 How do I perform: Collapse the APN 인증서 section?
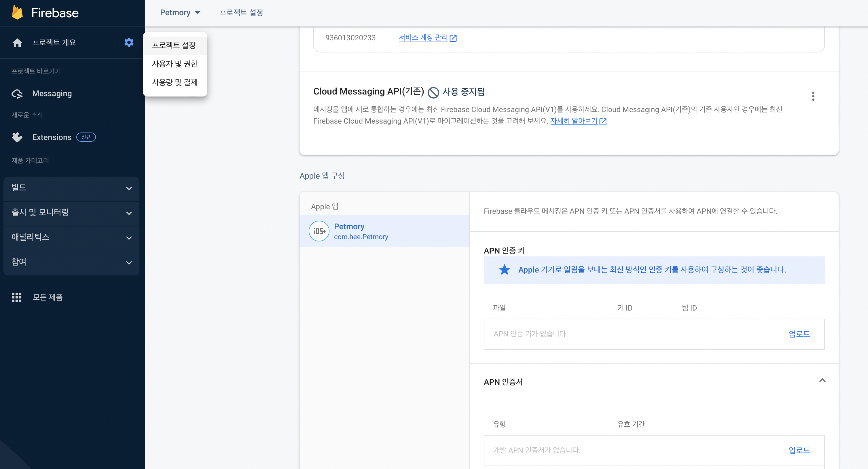coord(822,381)
